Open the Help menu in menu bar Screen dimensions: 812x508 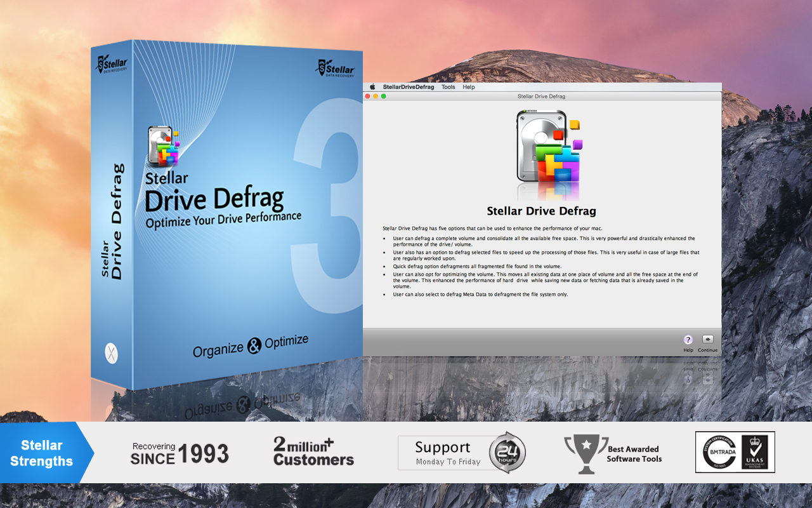[x=469, y=87]
